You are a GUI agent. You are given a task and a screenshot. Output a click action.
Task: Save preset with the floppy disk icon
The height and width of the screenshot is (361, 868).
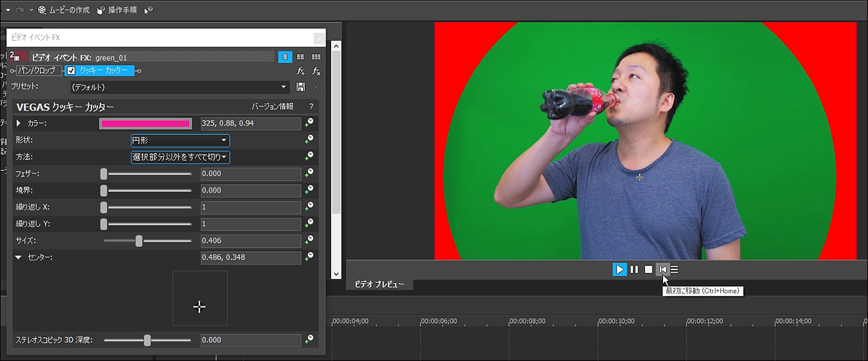(301, 87)
